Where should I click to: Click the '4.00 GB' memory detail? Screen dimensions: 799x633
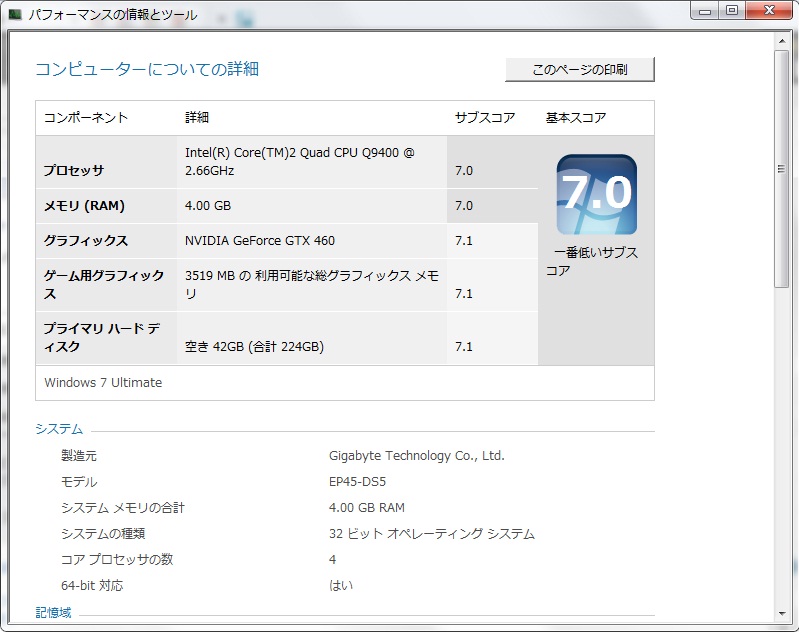pyautogui.click(x=208, y=206)
